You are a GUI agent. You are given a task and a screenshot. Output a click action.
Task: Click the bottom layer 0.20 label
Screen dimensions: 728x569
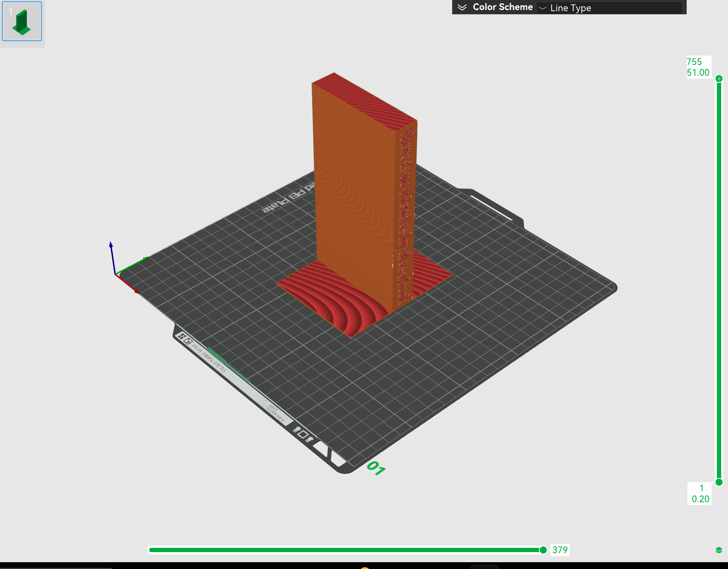(x=700, y=499)
